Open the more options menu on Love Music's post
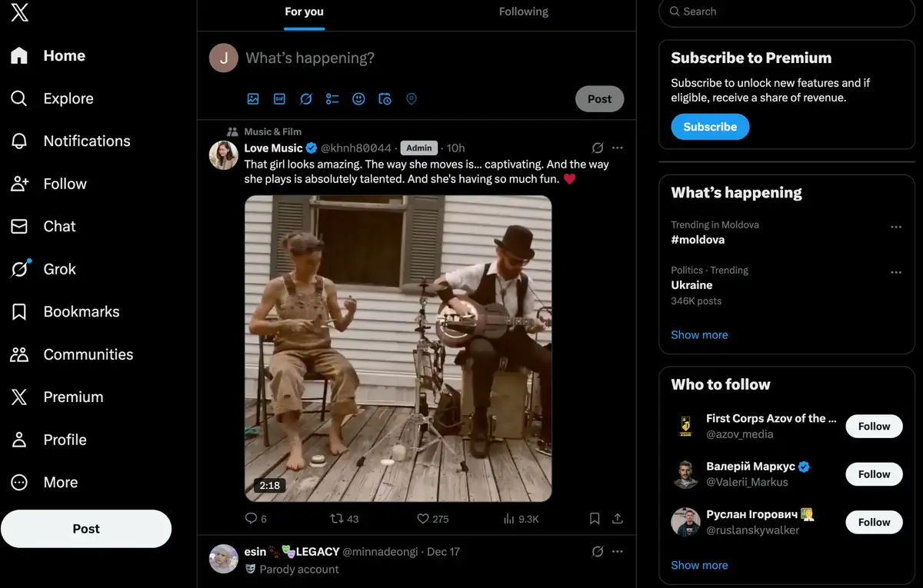The image size is (923, 588). [618, 148]
